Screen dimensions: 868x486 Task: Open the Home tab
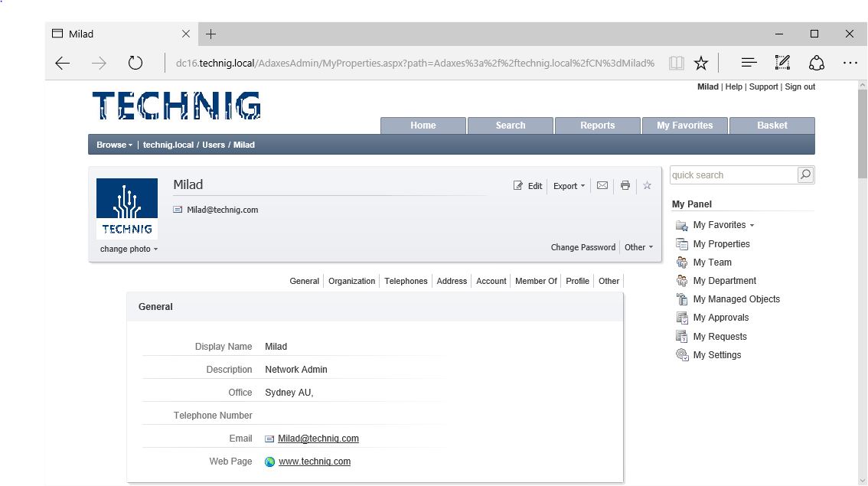click(423, 126)
